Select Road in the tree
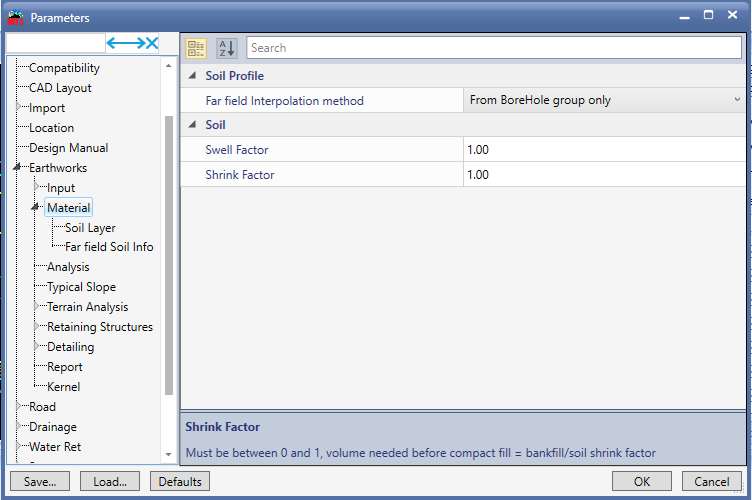Screen dimensions: 752x500 [x=42, y=407]
